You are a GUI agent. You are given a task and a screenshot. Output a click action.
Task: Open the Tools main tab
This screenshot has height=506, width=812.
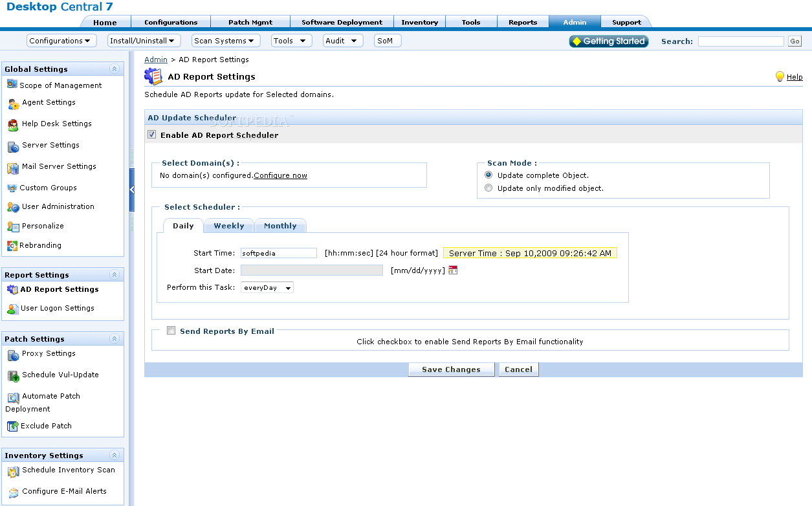[x=471, y=22]
